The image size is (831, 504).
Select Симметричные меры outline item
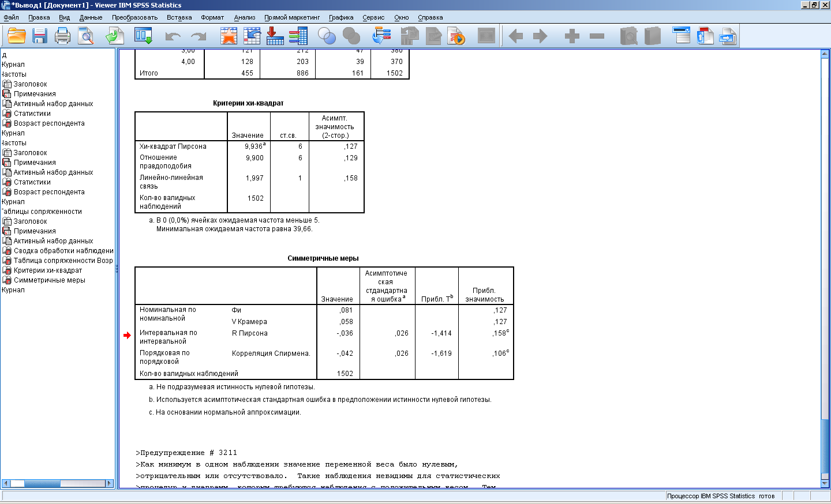[x=50, y=280]
